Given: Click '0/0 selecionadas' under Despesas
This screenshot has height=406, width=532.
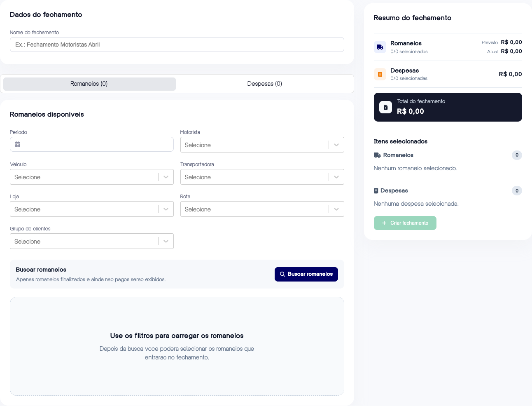Looking at the screenshot, I should pos(409,78).
